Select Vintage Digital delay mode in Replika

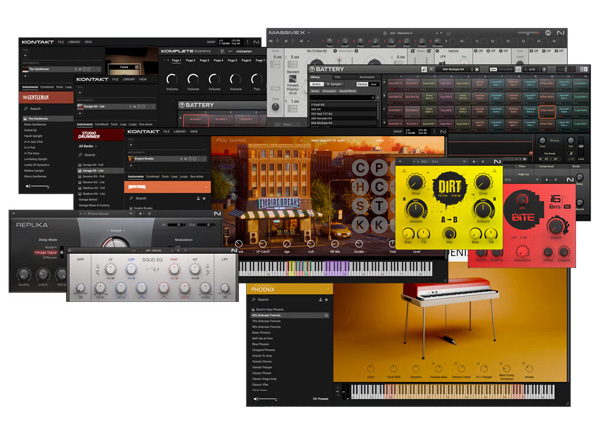pos(46,252)
